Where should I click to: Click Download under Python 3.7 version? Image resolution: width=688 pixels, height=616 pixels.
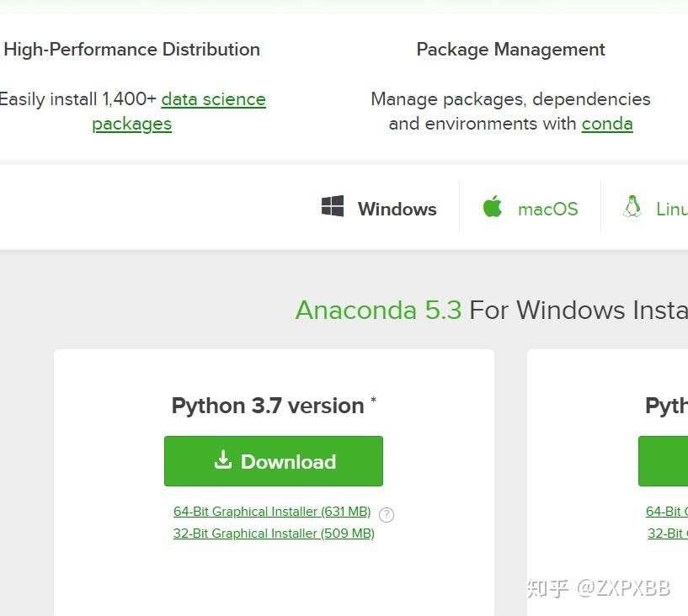[273, 460]
